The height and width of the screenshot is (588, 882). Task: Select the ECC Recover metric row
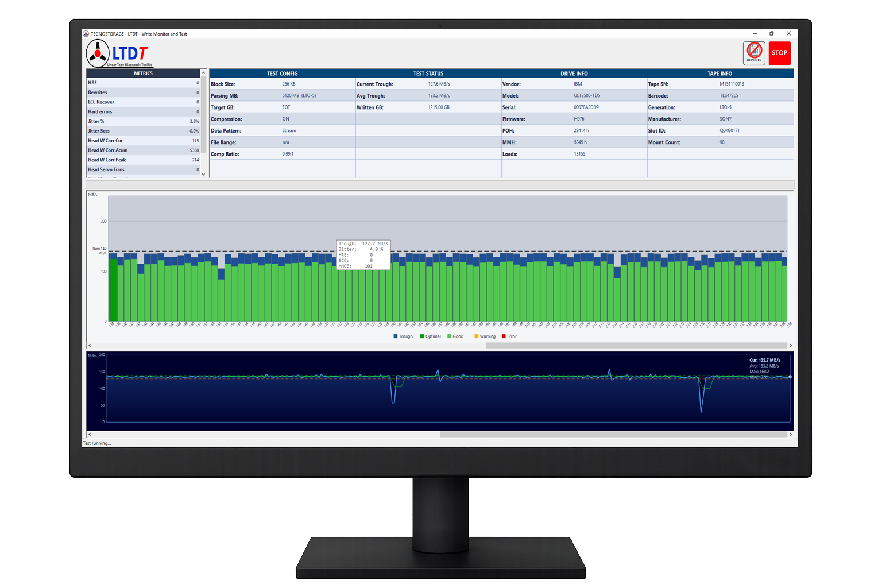click(x=143, y=102)
